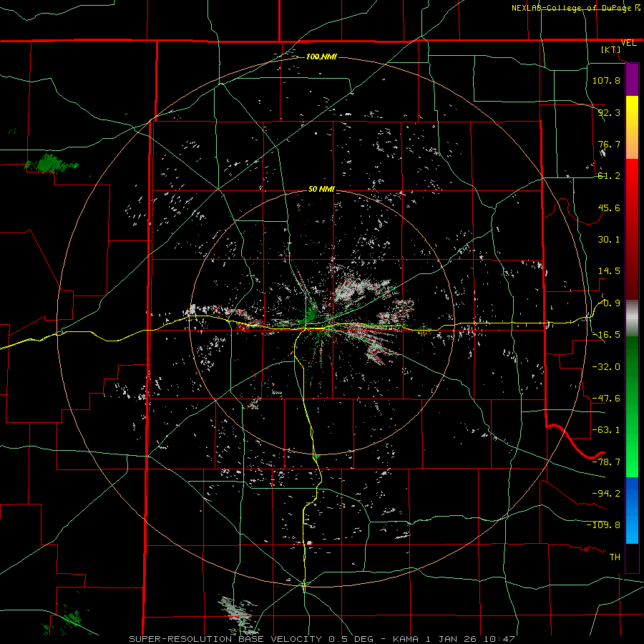Viewport: 644px width, 644px height.
Task: Click the VEL legend title
Action: [628, 43]
